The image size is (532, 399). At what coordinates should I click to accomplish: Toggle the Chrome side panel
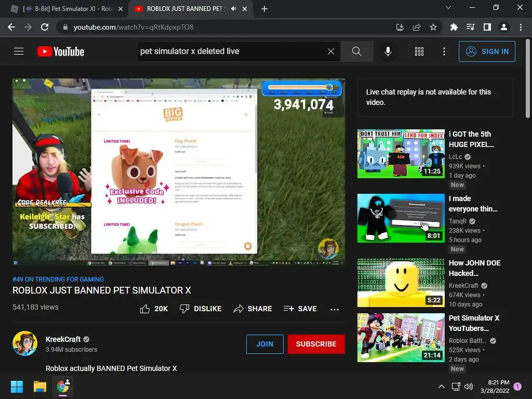(x=487, y=27)
